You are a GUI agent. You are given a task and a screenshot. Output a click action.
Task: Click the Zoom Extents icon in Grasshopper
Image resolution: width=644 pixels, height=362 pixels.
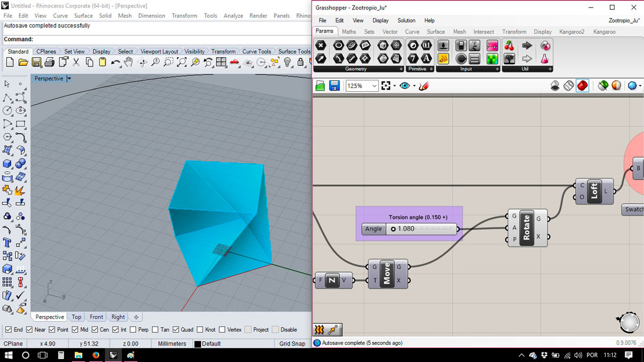click(386, 86)
